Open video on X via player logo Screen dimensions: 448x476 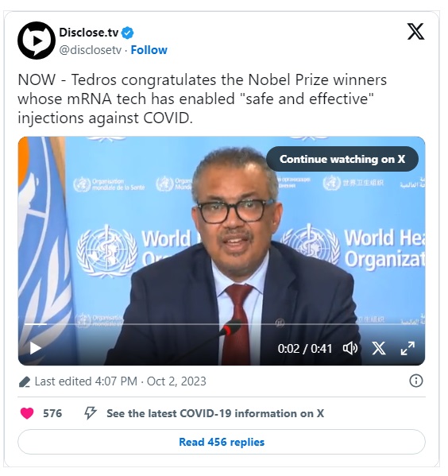tap(379, 349)
